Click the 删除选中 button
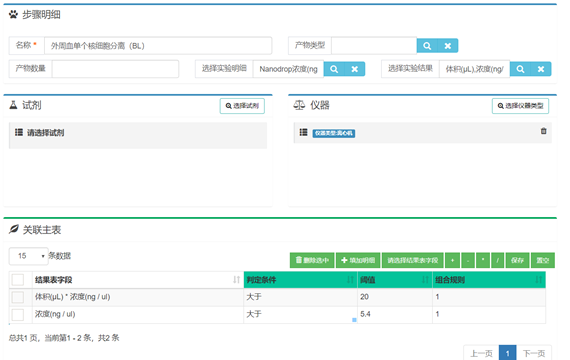 312,260
